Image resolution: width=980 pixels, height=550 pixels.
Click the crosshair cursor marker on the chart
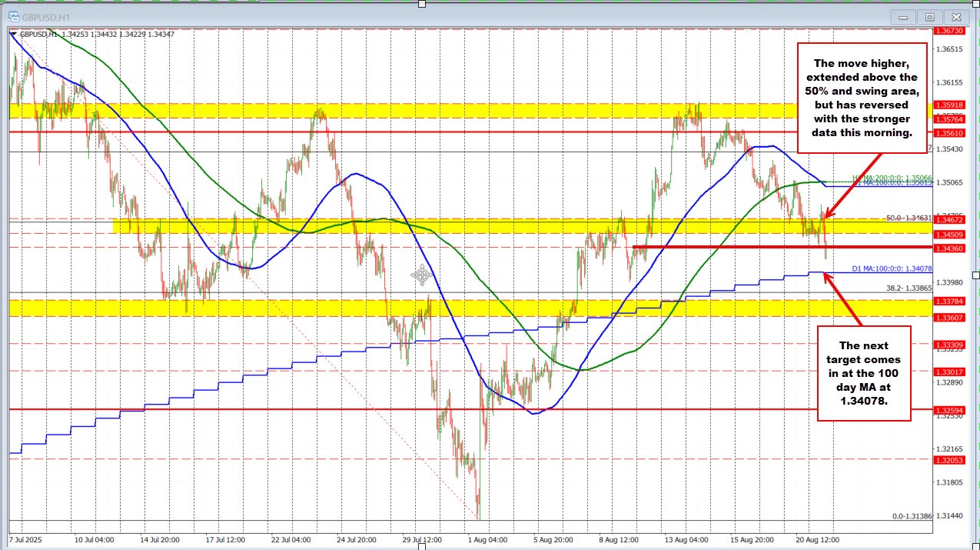(422, 273)
